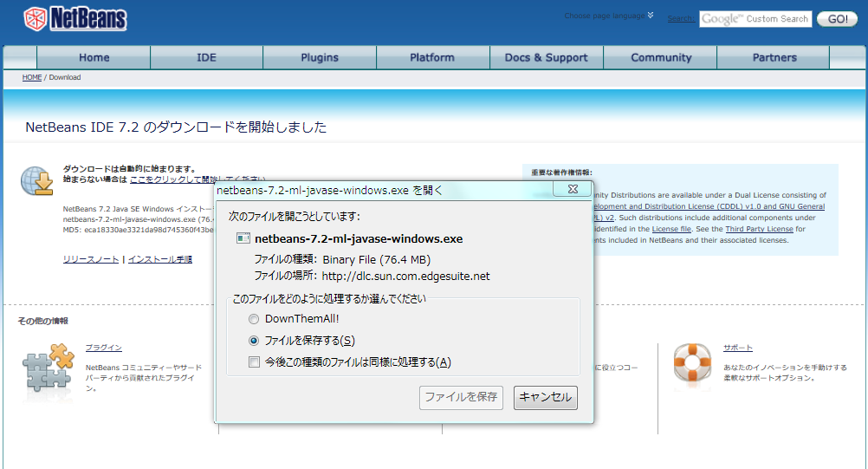Open the インストール手順 link

(x=160, y=259)
